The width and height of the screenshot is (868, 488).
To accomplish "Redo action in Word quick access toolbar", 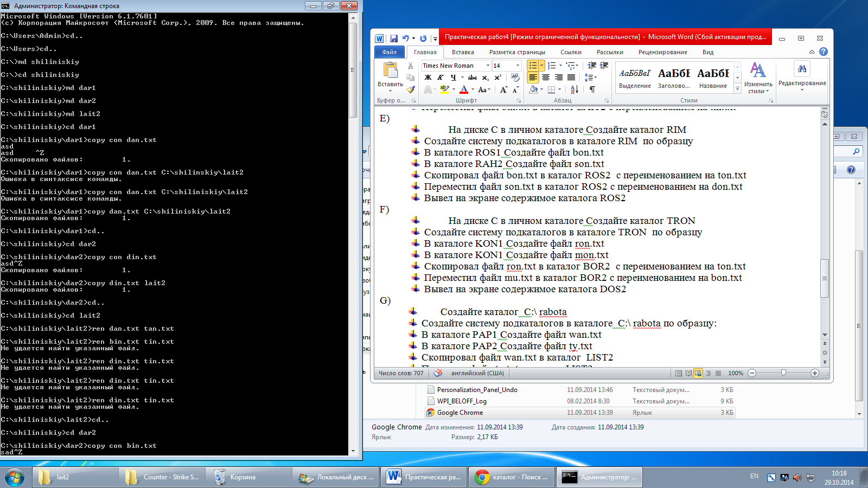I will pos(423,38).
